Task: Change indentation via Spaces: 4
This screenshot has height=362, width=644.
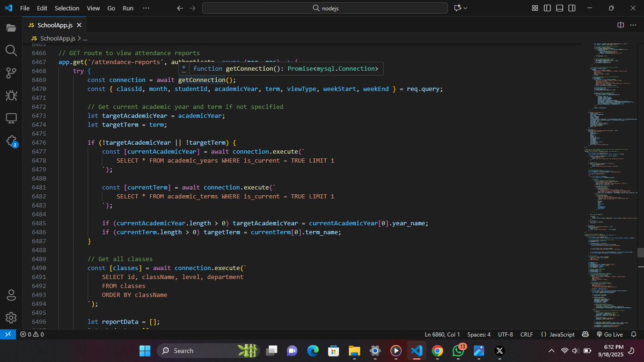Action: (479, 334)
